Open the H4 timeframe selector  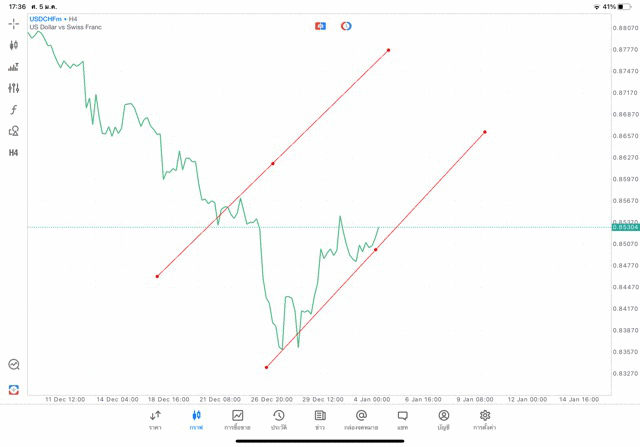pyautogui.click(x=14, y=153)
